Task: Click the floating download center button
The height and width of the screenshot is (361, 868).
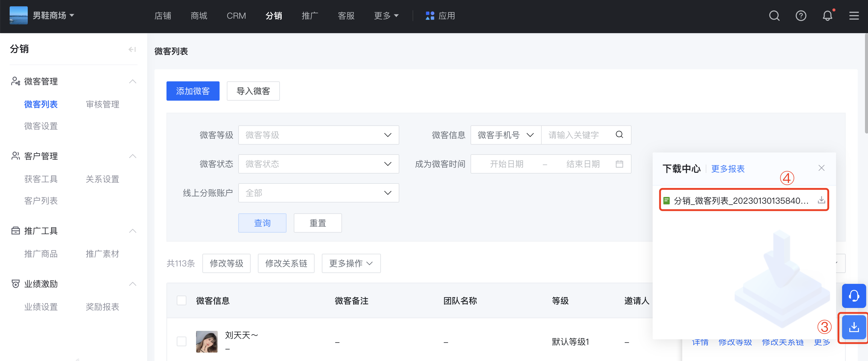Action: click(x=854, y=327)
